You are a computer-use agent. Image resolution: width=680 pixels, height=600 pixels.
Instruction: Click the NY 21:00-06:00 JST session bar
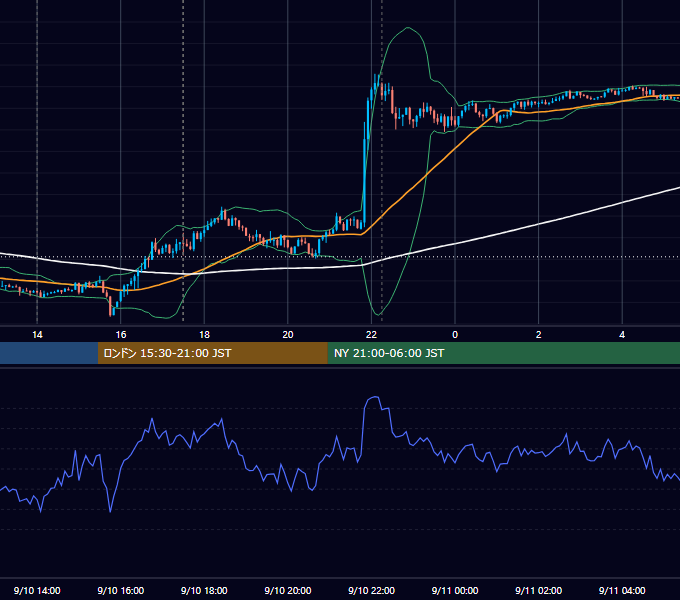point(503,353)
